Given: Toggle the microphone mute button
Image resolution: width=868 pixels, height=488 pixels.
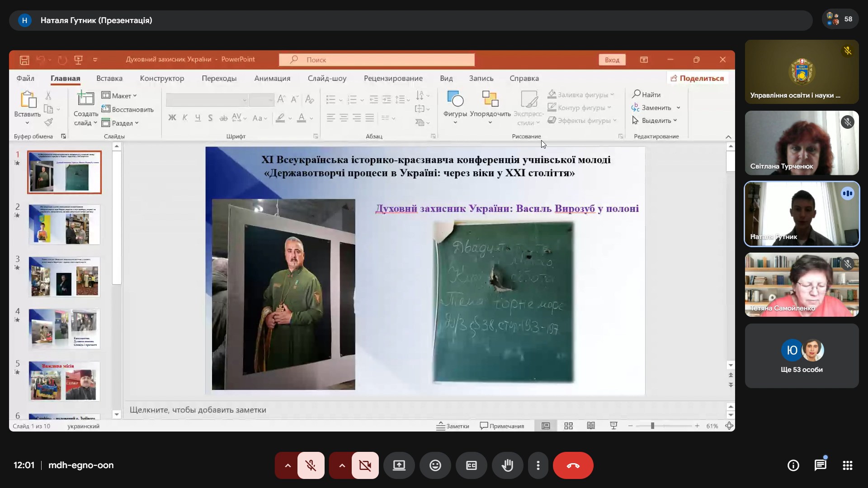Looking at the screenshot, I should coord(311,465).
